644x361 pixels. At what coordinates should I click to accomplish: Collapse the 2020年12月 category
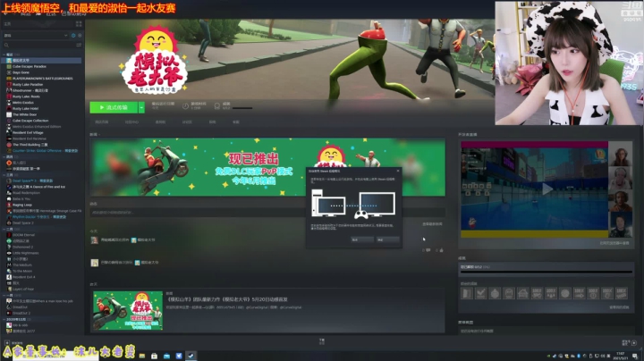[4, 319]
